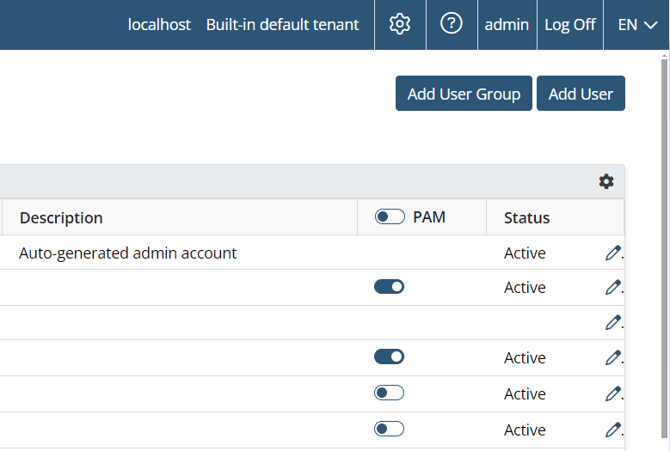670x451 pixels.
Task: Click edit pencil in row without status
Action: 613,323
